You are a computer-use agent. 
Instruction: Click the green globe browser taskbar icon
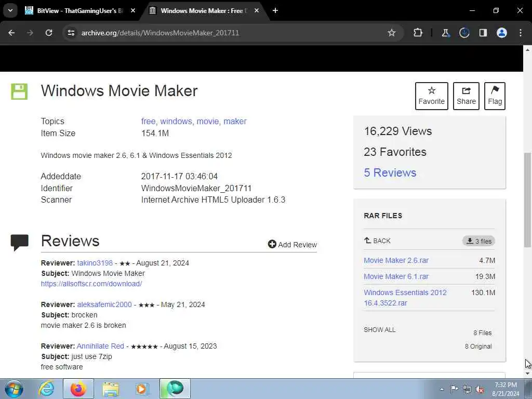175,389
